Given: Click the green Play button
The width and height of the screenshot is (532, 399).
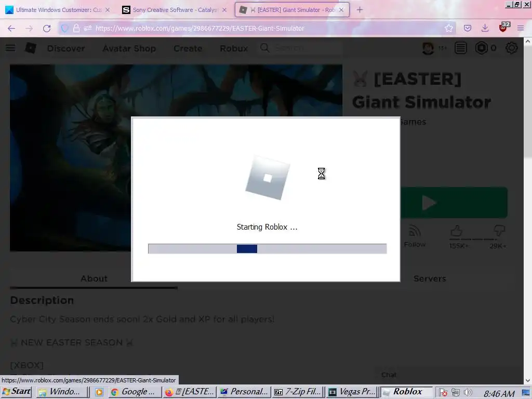Looking at the screenshot, I should click(454, 203).
